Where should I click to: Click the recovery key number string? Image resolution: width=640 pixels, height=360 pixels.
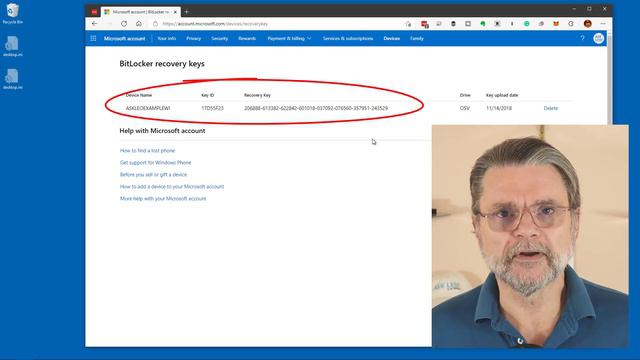coord(316,108)
